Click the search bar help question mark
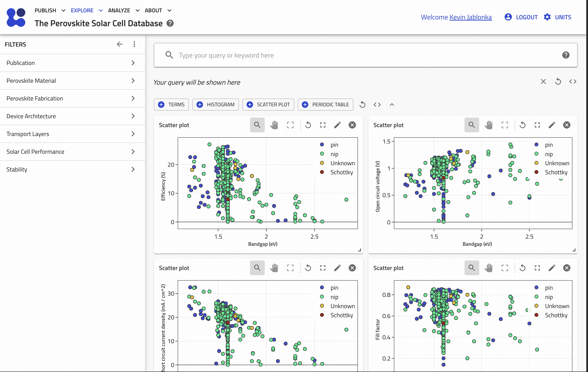Viewport: 588px width, 372px height. click(x=565, y=55)
